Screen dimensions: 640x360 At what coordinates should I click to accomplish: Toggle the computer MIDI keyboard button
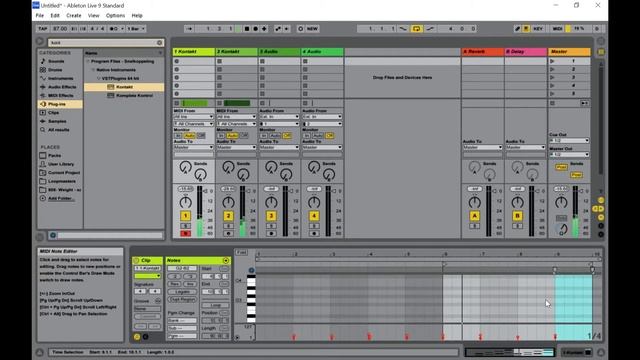[x=526, y=29]
